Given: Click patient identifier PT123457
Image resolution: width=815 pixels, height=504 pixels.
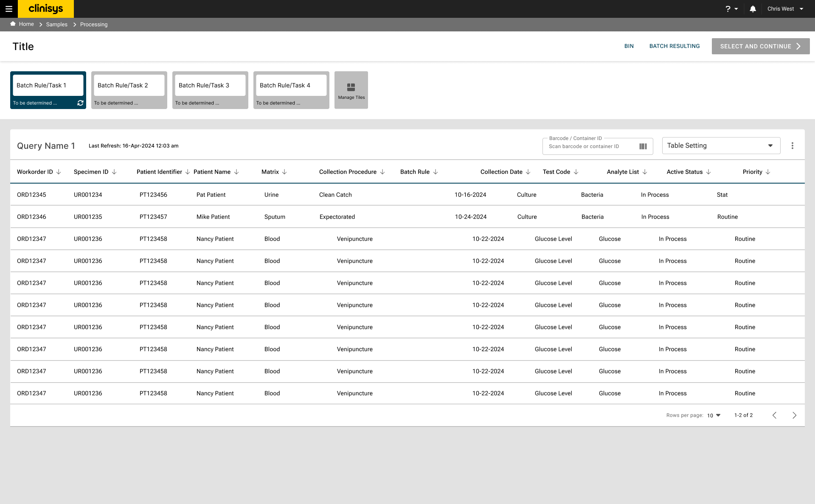Looking at the screenshot, I should [x=153, y=217].
